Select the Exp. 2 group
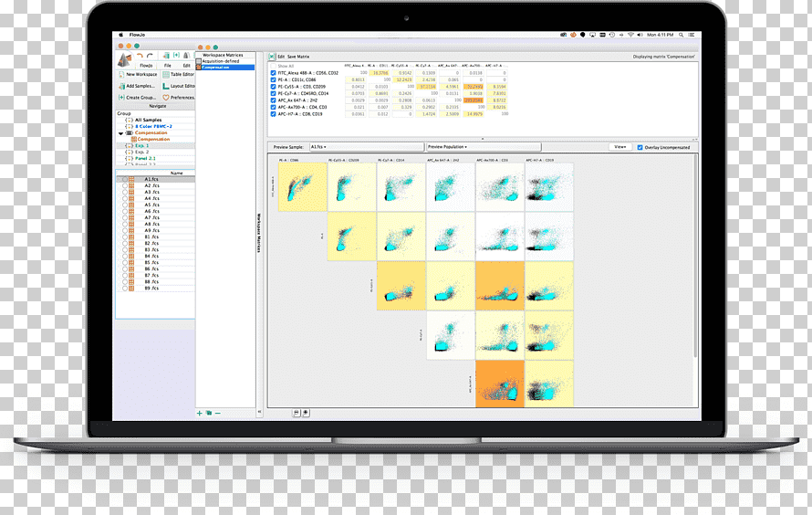The image size is (812, 515). 142,152
